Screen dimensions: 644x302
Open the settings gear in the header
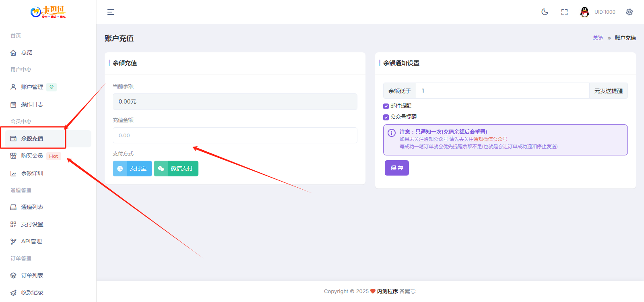click(629, 12)
